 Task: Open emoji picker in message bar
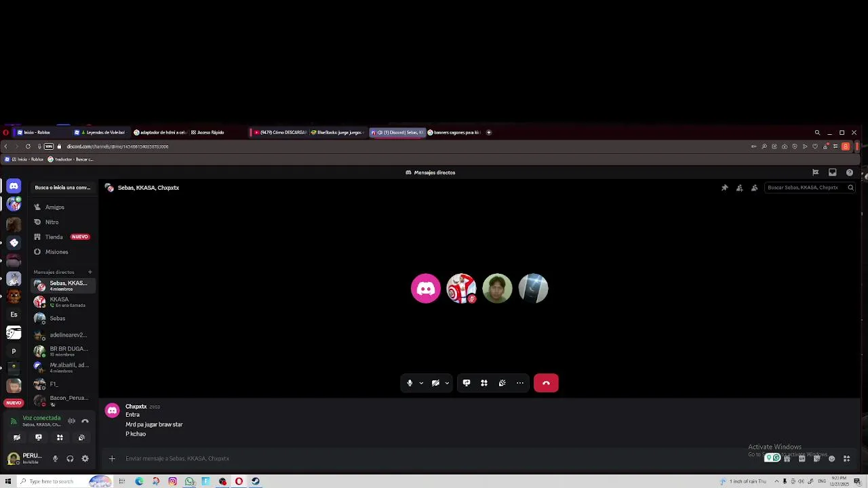[831, 458]
